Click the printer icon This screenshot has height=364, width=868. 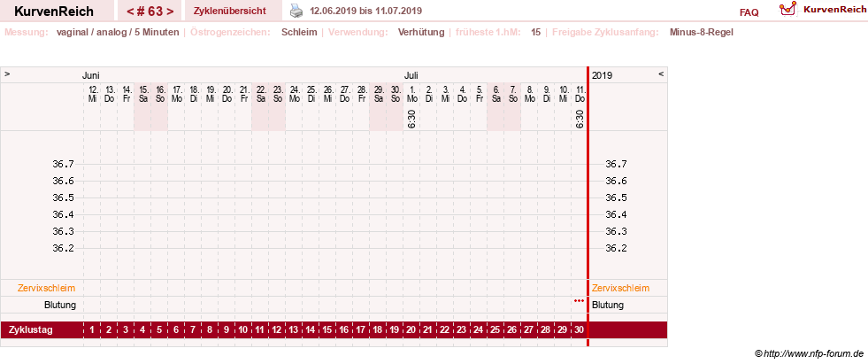click(x=297, y=11)
